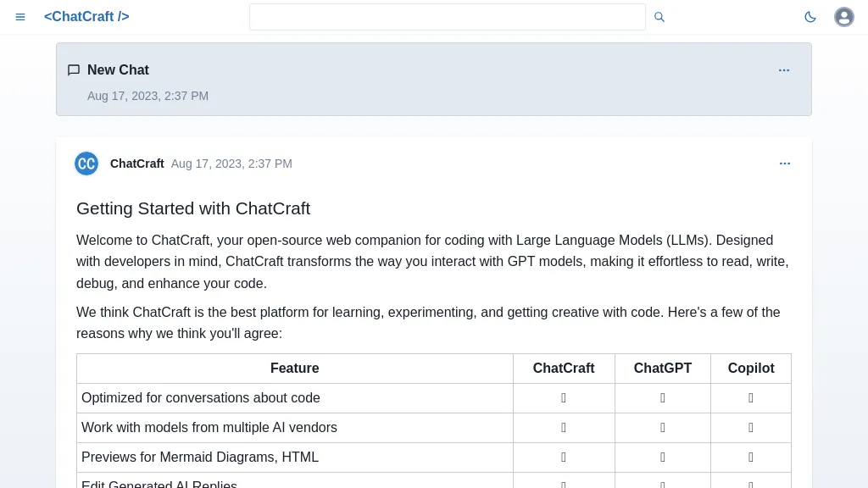This screenshot has height=488, width=868.
Task: Open the ellipsis menu on the ChatCraft message
Action: tap(785, 164)
